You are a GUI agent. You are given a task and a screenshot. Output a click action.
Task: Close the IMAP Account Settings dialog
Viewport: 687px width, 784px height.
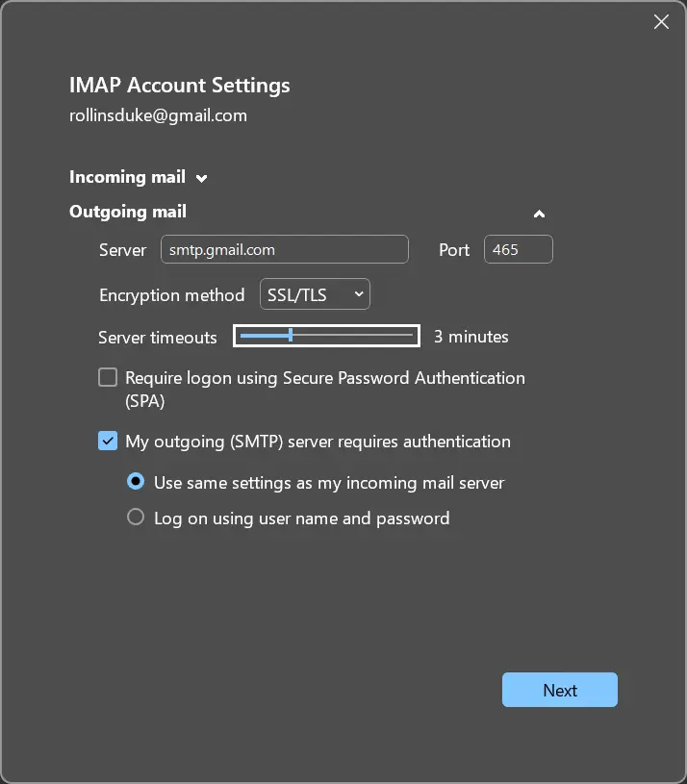coord(661,22)
